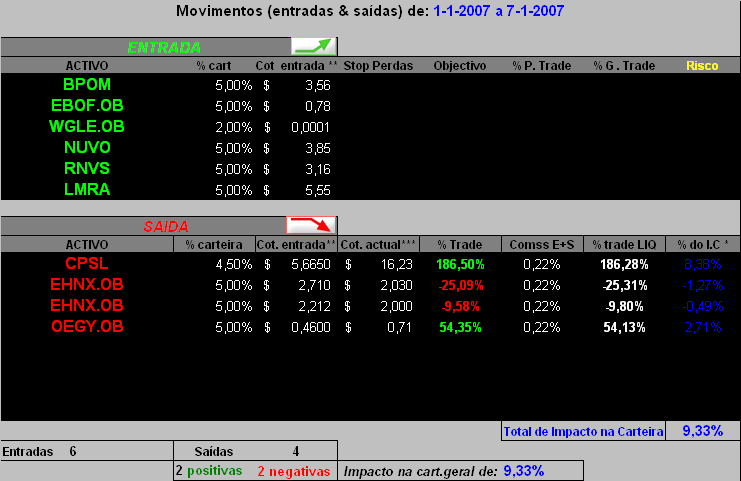Click the ENTRADA section title
The width and height of the screenshot is (741, 481).
pyautogui.click(x=164, y=47)
